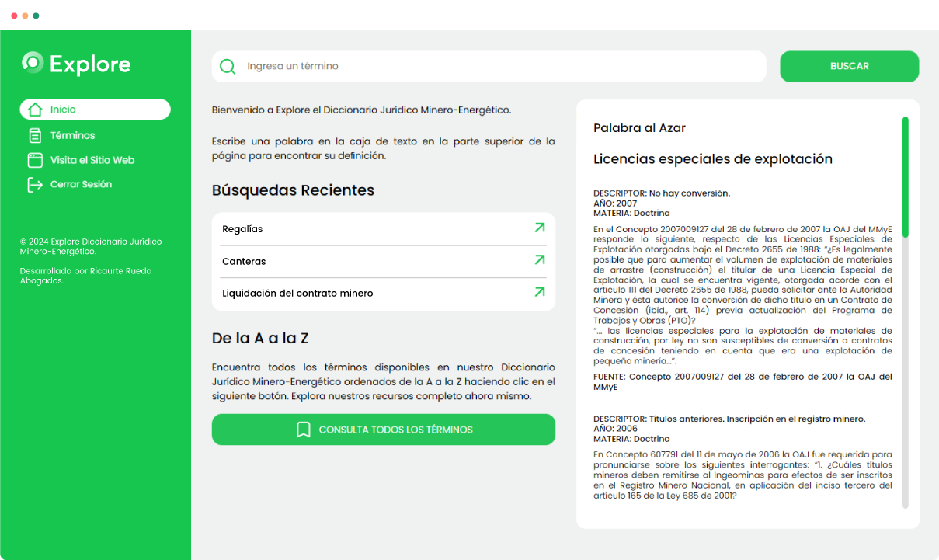Click the bookmark icon on the green button
Viewport: 939px width, 560px height.
coord(304,430)
